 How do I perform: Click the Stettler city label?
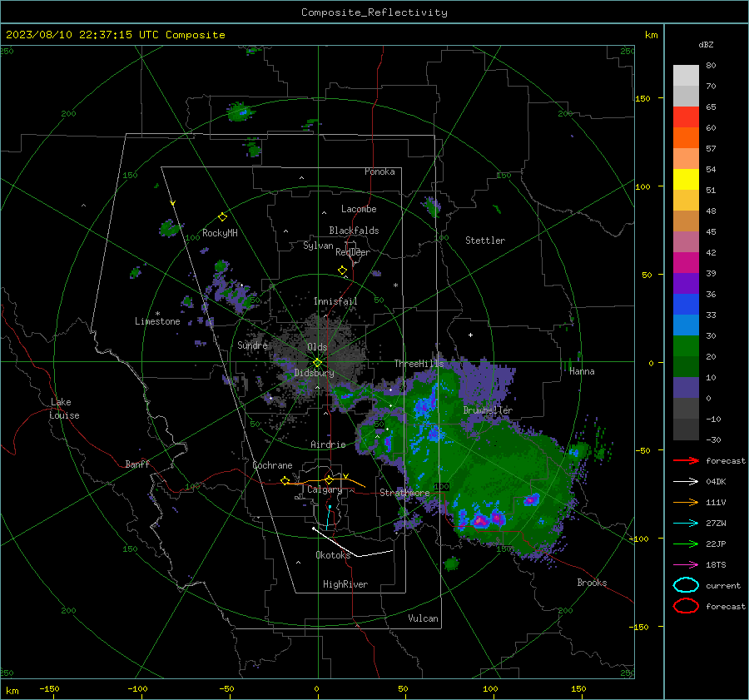(x=485, y=241)
